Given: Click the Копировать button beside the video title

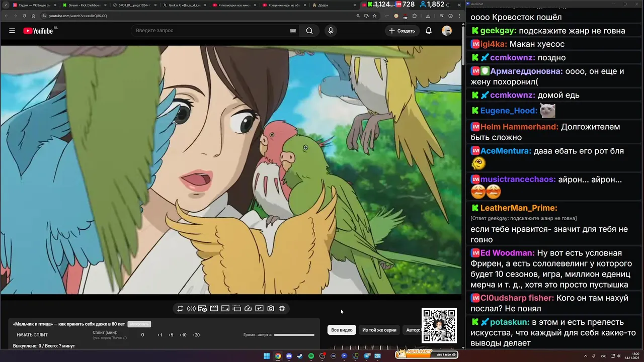Looking at the screenshot, I should tap(139, 324).
